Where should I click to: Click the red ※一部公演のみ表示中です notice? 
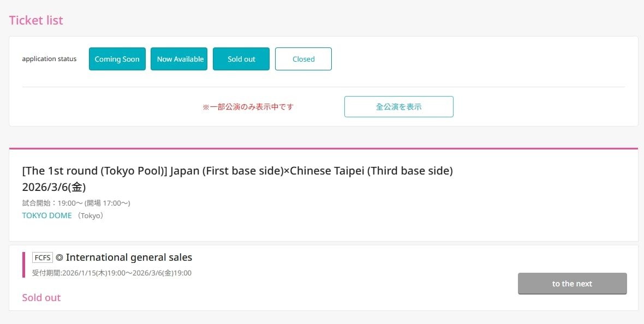248,107
